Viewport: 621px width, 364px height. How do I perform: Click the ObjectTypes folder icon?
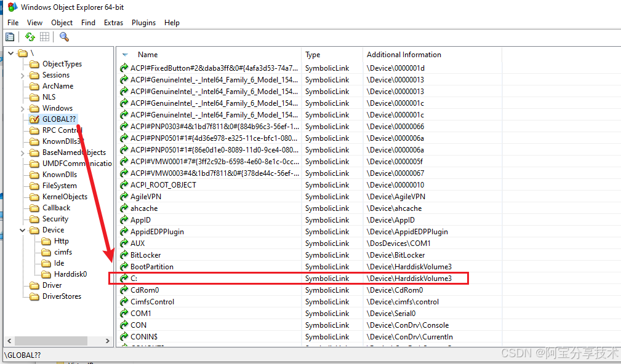[x=35, y=64]
